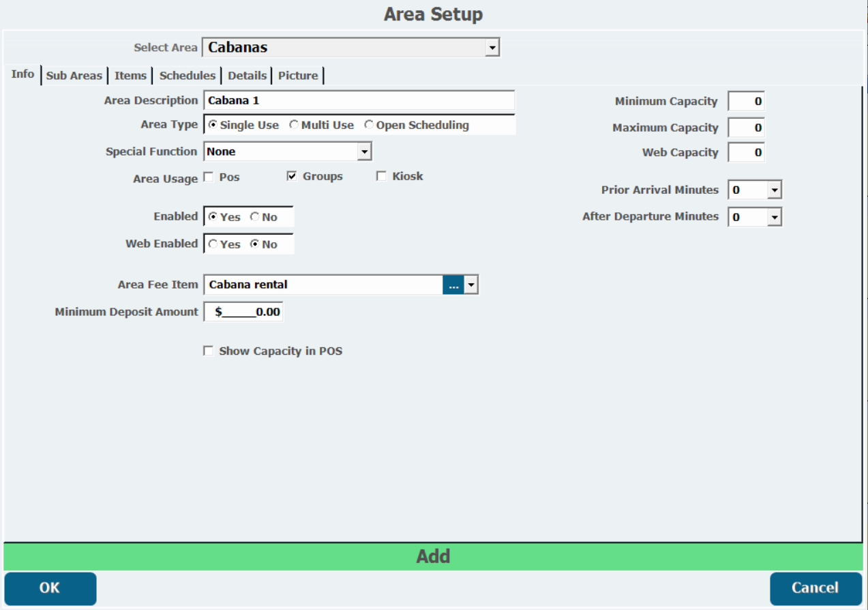This screenshot has height=610, width=868.
Task: Enable Show Capacity in POS
Action: tap(209, 351)
